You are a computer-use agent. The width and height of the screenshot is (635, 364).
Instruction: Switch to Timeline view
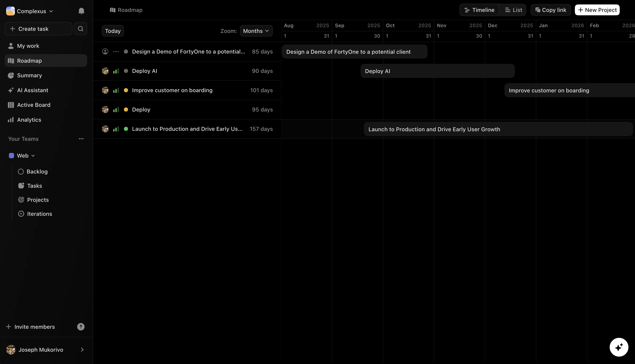click(479, 10)
